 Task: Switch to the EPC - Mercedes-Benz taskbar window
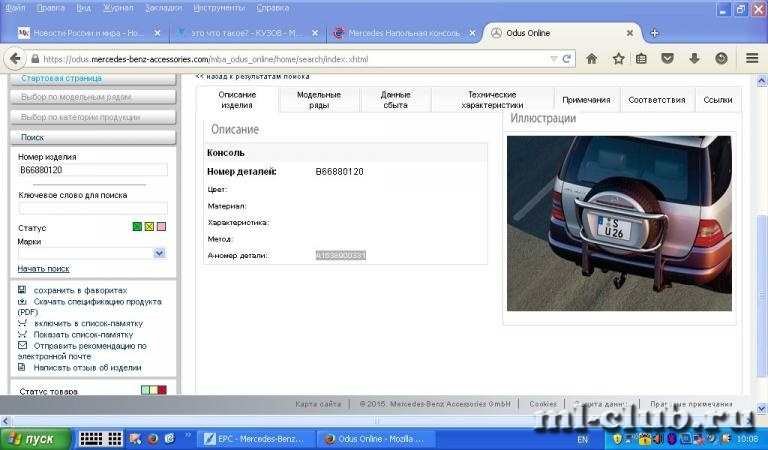(x=255, y=439)
